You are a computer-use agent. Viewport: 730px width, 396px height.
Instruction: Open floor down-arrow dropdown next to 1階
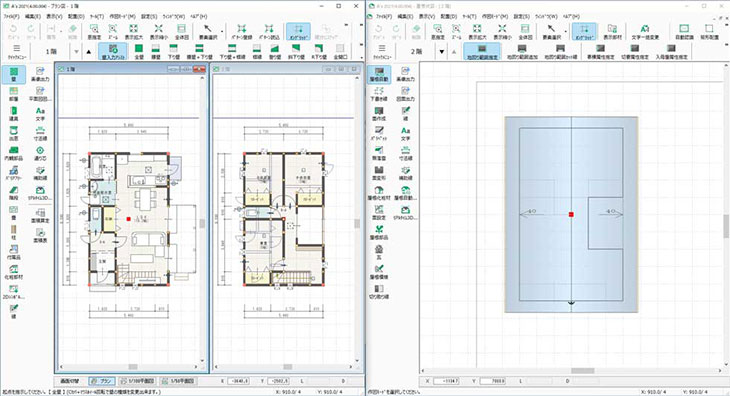click(76, 52)
